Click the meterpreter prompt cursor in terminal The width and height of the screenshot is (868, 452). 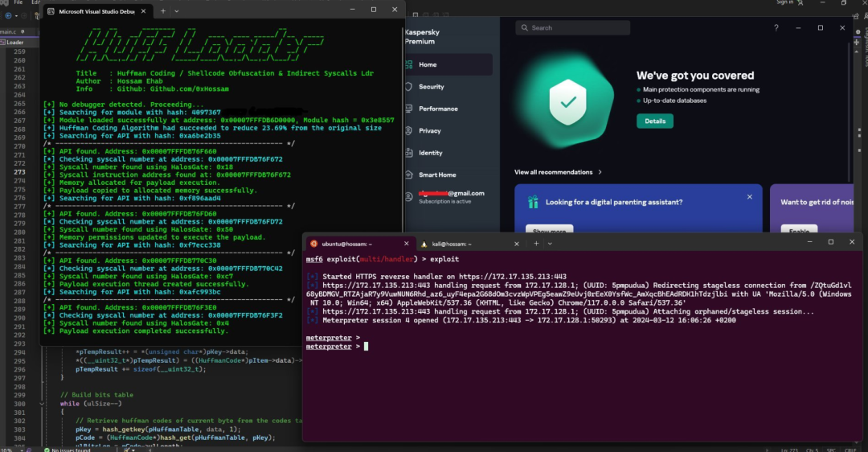click(x=366, y=346)
